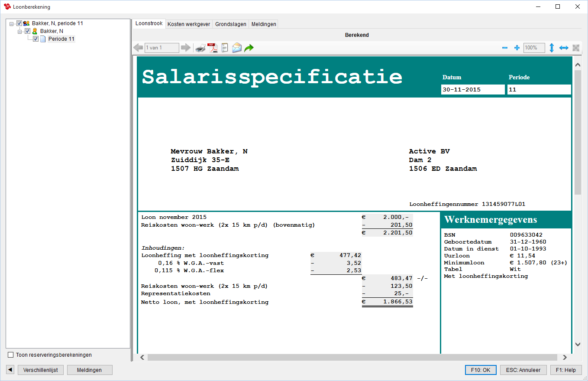Click the page number field 1 van 1
Image resolution: width=588 pixels, height=381 pixels.
(x=162, y=48)
